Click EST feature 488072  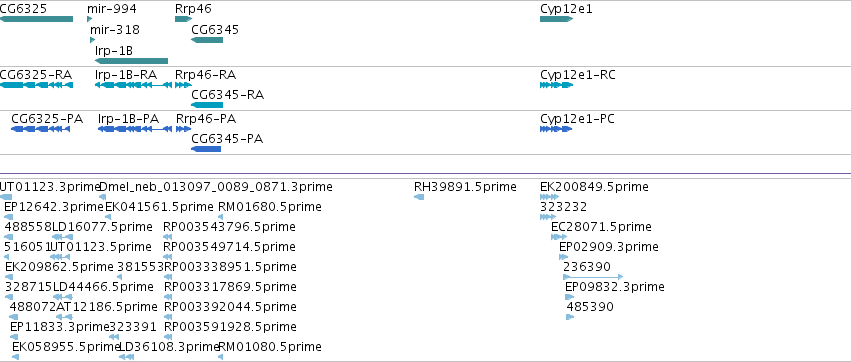[x=33, y=307]
